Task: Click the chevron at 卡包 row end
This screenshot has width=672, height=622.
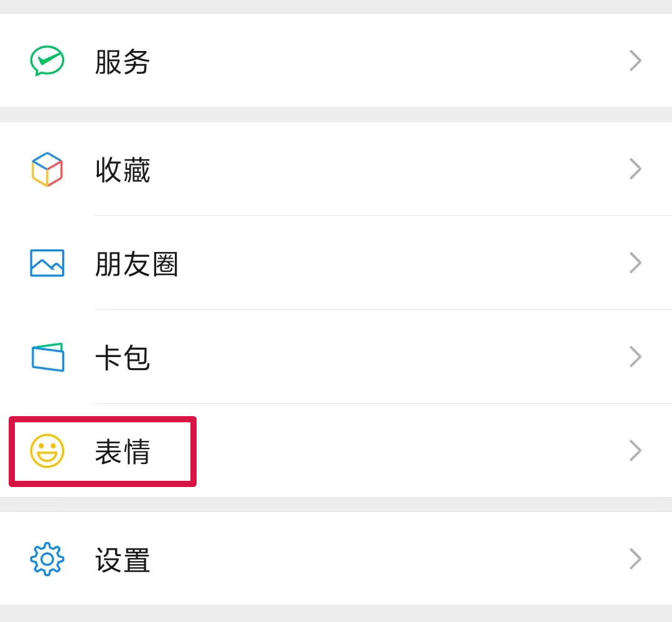Action: 635,357
